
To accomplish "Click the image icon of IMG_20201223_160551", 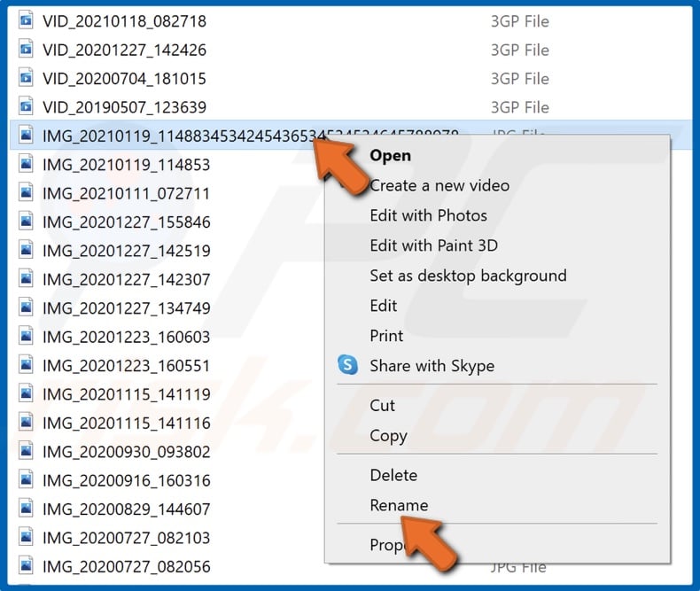I will click(26, 365).
